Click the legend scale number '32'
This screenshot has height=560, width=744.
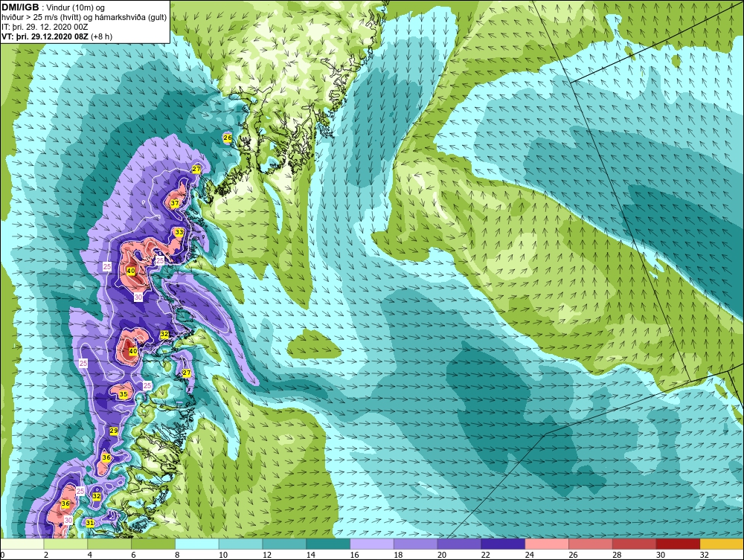pos(704,555)
